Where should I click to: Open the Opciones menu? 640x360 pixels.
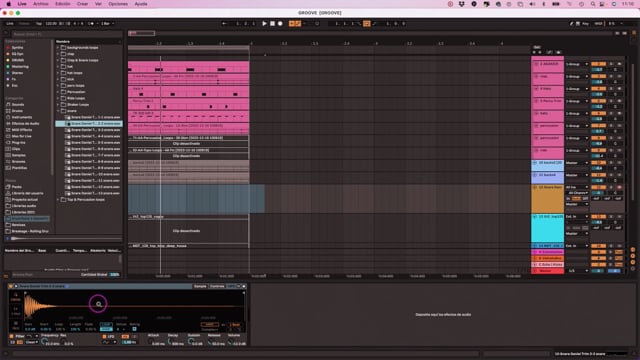[118, 4]
